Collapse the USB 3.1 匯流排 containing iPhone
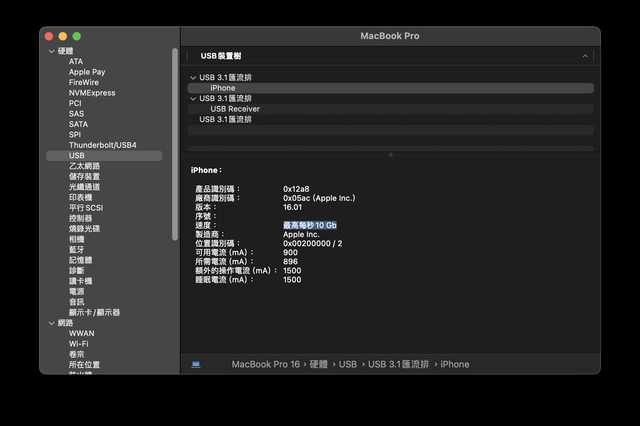Viewport: 640px width, 426px height. point(193,77)
